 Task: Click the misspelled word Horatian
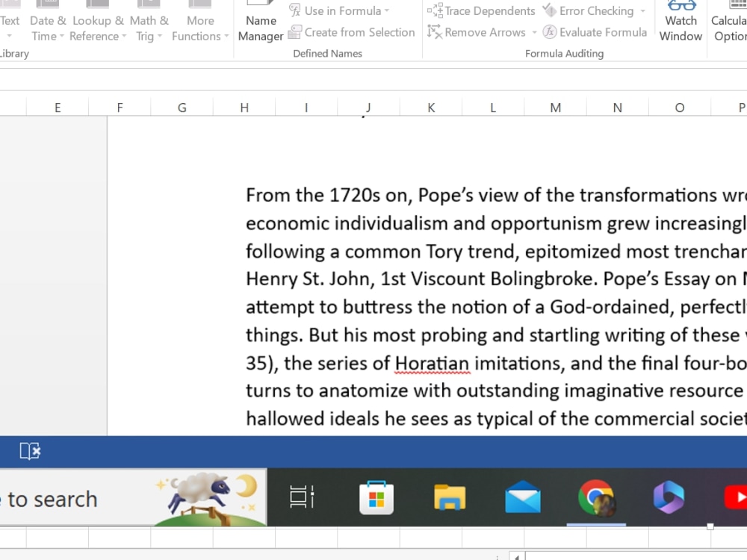(432, 364)
